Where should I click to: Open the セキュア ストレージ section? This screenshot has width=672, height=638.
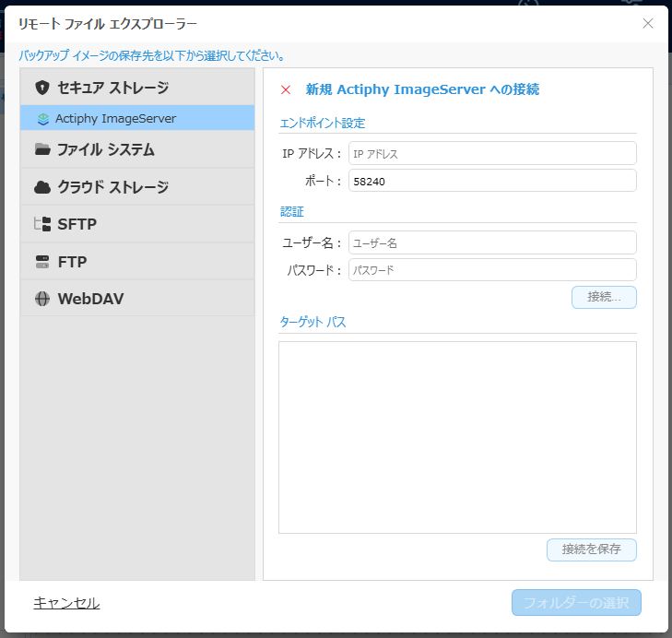tap(137, 87)
